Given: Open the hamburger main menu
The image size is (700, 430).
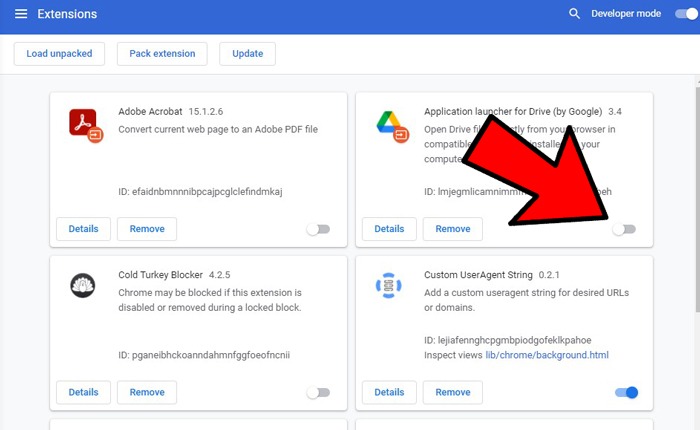Looking at the screenshot, I should click(x=21, y=14).
